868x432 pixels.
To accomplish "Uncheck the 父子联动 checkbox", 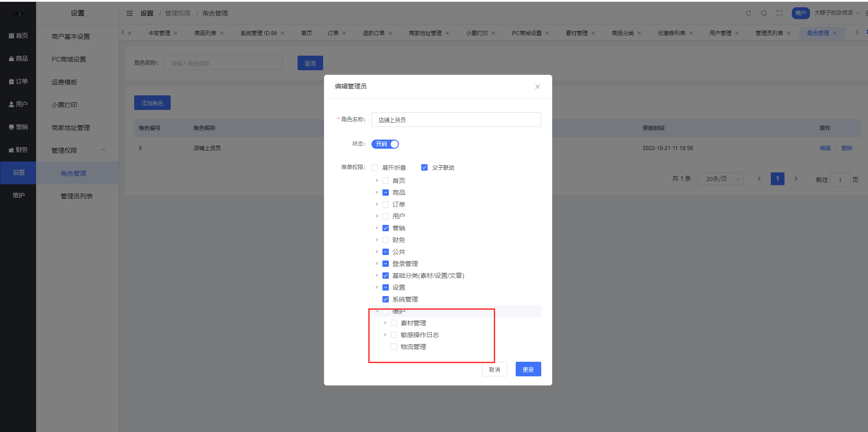I will click(424, 167).
